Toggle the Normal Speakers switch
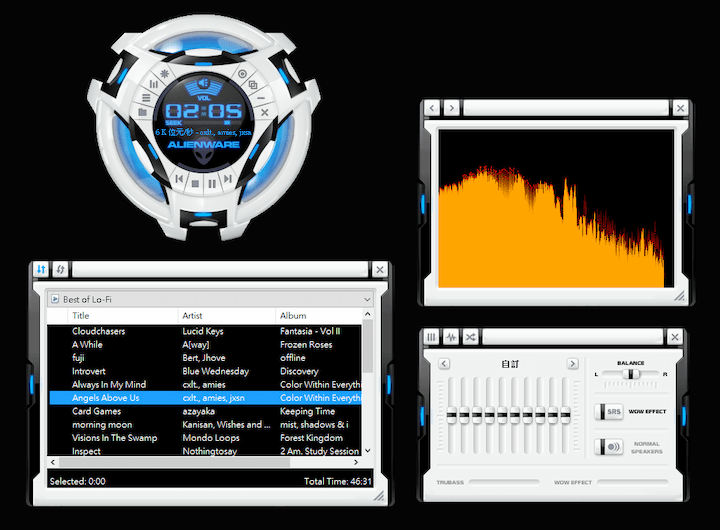Image resolution: width=720 pixels, height=530 pixels. [x=609, y=446]
